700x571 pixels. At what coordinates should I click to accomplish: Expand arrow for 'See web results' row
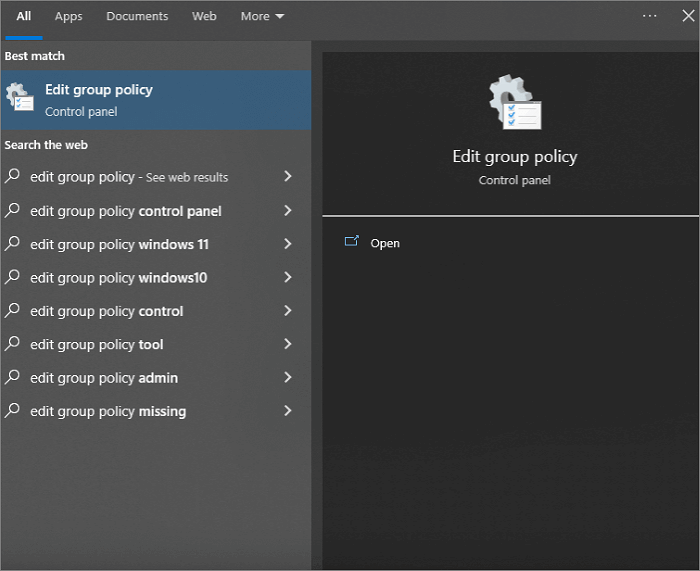[x=288, y=176]
